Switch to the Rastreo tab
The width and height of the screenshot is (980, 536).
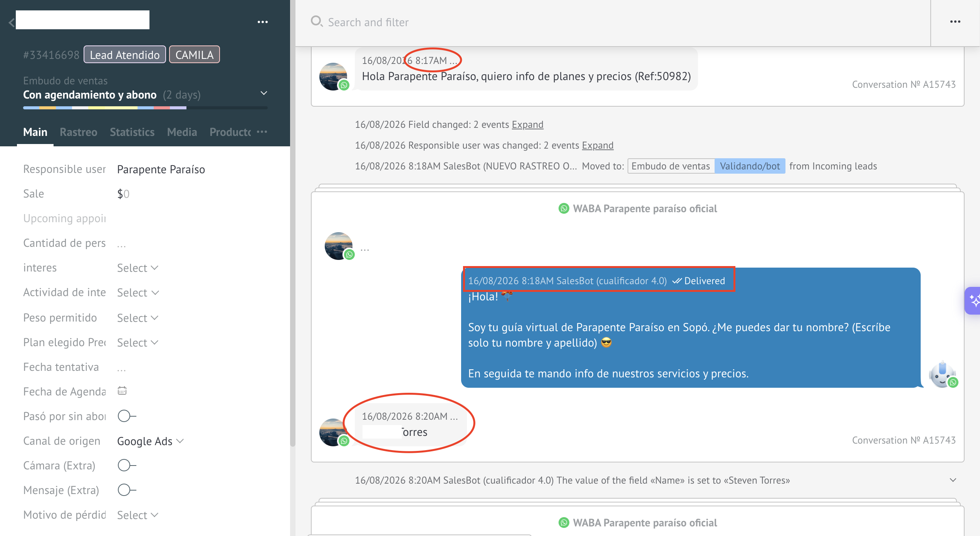point(79,132)
